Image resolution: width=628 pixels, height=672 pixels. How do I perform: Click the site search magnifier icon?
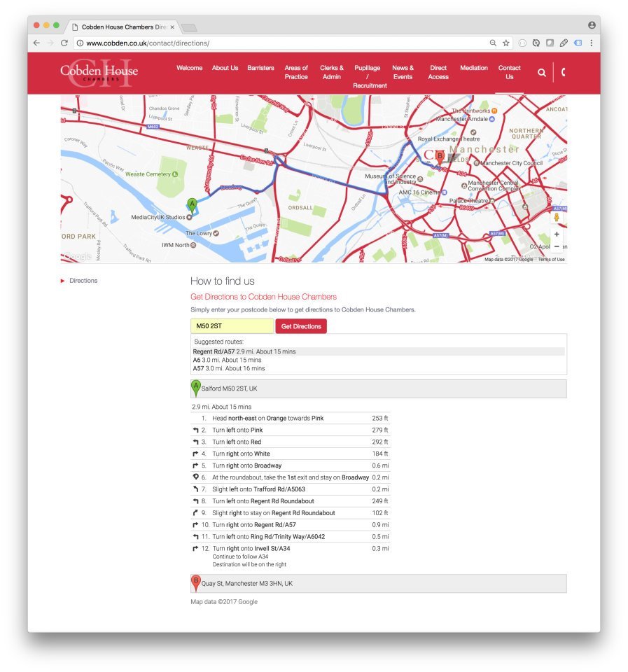click(541, 73)
